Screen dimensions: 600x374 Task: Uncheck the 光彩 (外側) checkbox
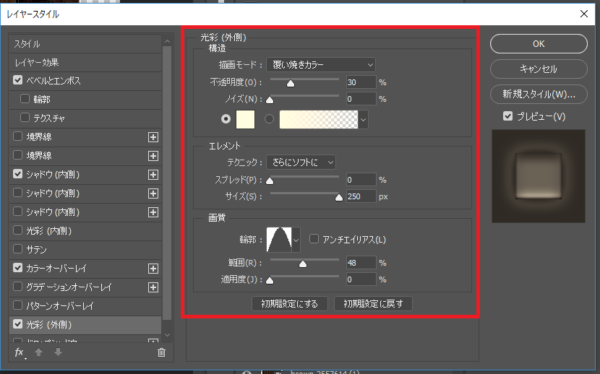point(18,324)
